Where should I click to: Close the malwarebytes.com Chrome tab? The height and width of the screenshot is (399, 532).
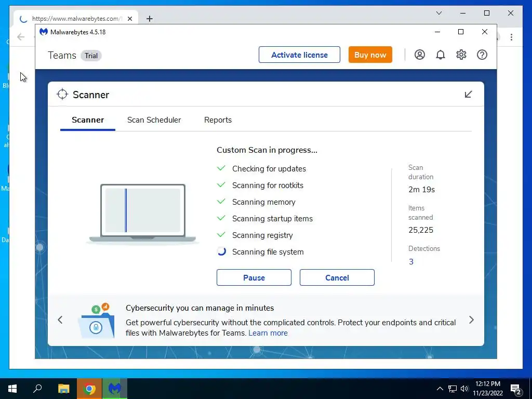(130, 19)
